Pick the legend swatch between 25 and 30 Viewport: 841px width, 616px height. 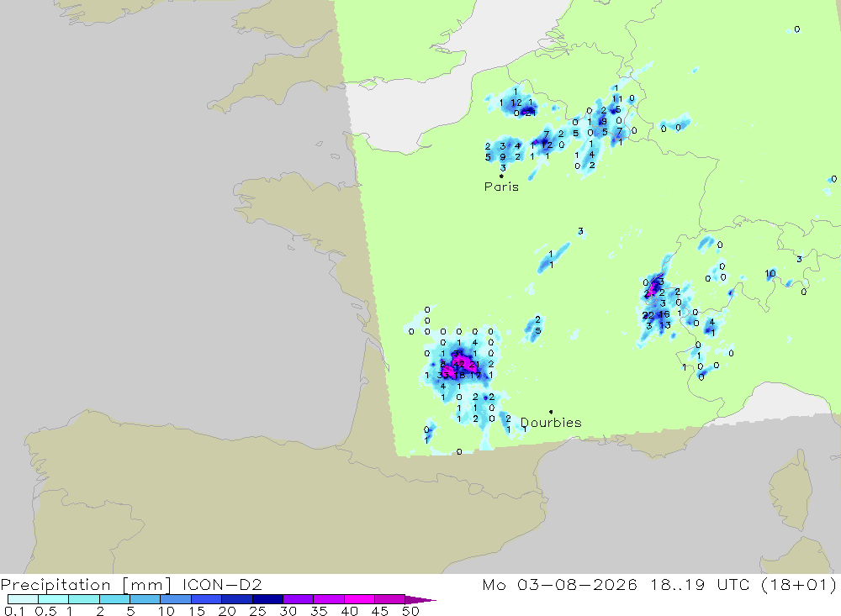click(x=267, y=599)
